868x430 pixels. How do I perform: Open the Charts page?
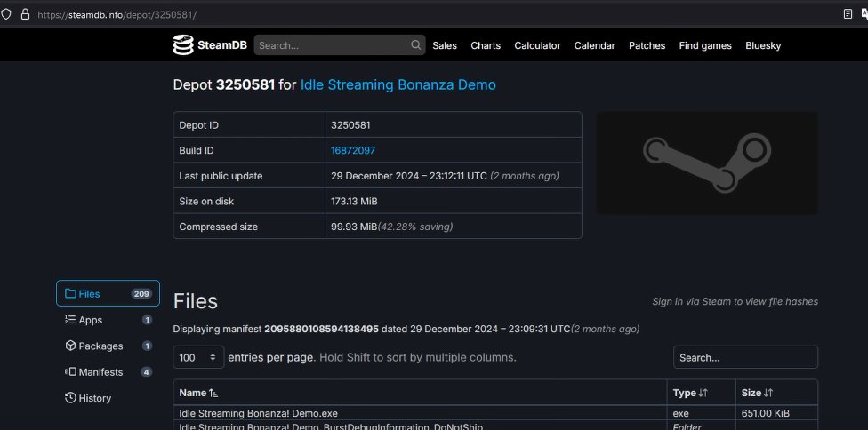[486, 46]
